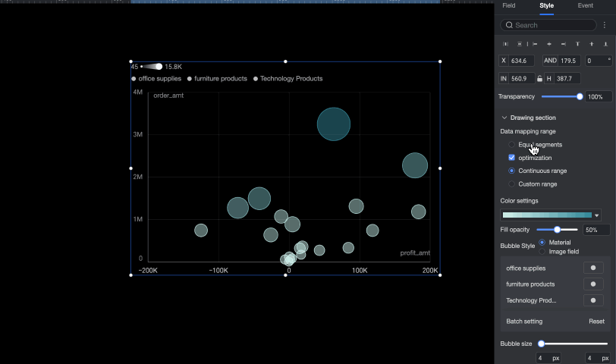Viewport: 616px width, 364px height.
Task: Click the top-left resize handle of chart
Action: point(130,61)
